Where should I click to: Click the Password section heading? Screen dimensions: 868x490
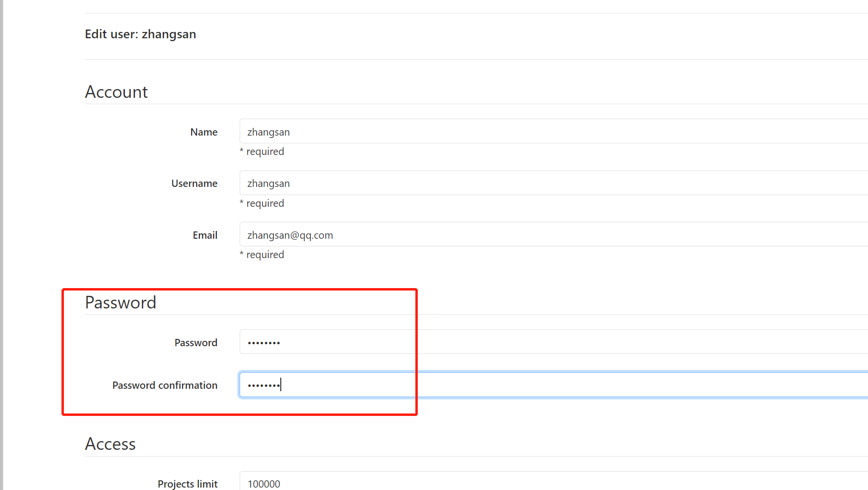pos(121,303)
